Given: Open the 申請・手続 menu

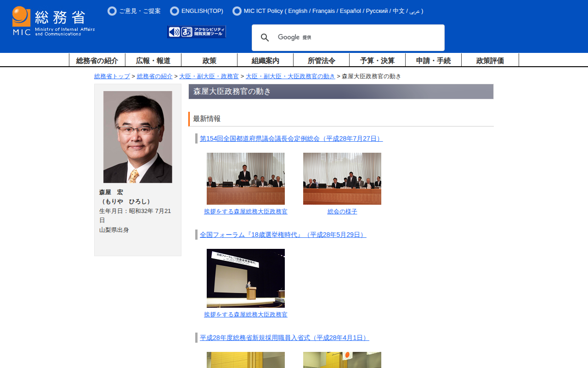Looking at the screenshot, I should (433, 60).
